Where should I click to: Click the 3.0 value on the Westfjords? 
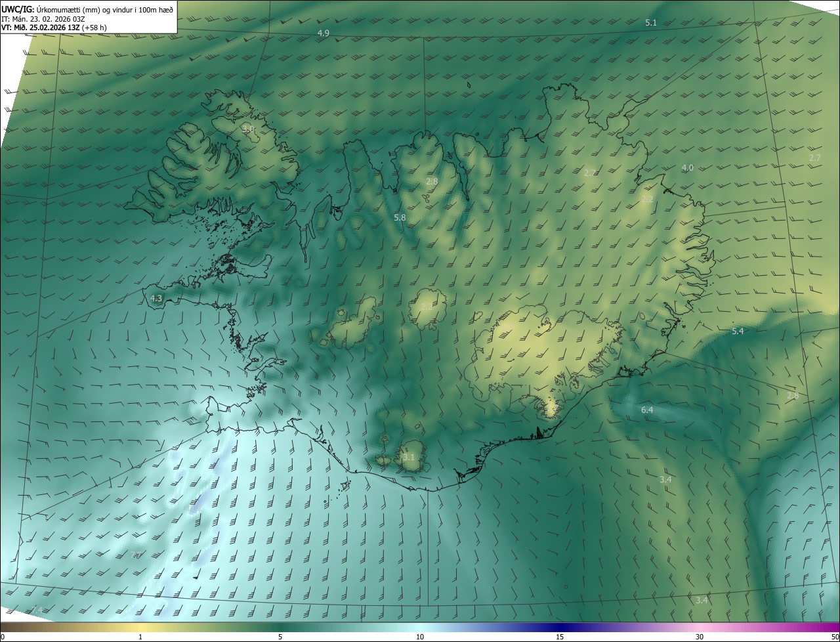[x=248, y=129]
